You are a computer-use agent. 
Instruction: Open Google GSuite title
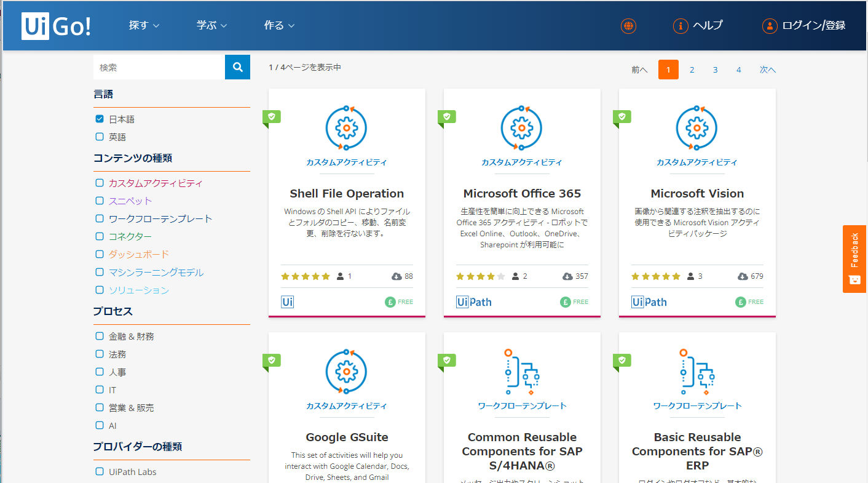(347, 437)
